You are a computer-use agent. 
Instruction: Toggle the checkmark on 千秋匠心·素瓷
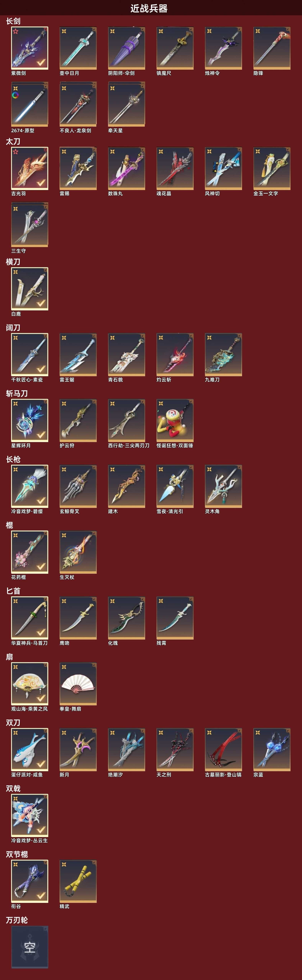point(41,369)
